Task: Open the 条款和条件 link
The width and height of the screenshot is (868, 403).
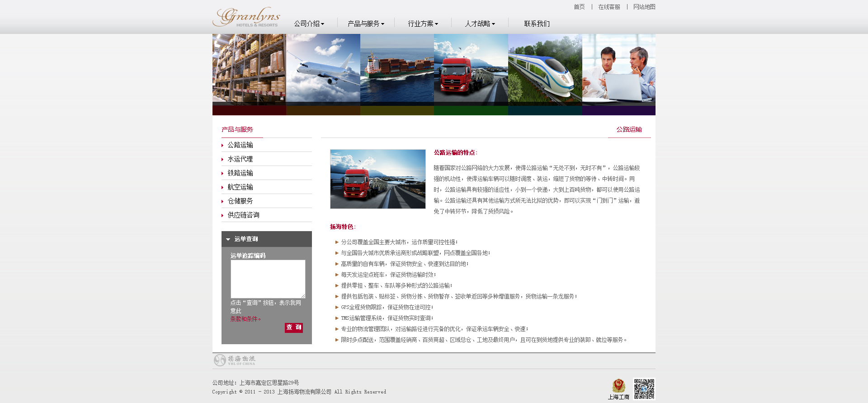Action: point(245,319)
